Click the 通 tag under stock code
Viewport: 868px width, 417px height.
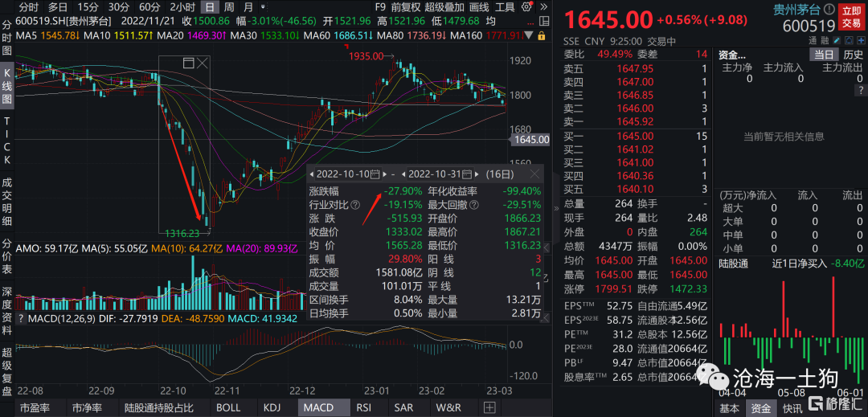point(812,40)
